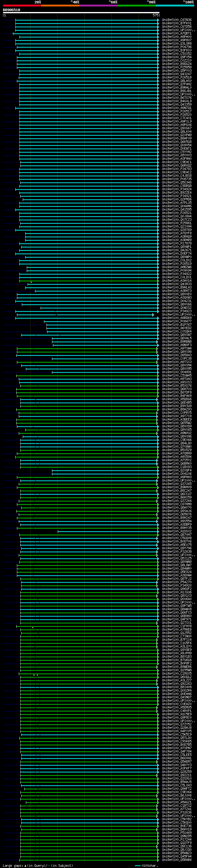Click the UniRef100_P25858 label
The height and width of the screenshot is (868, 197).
[x=176, y=67]
